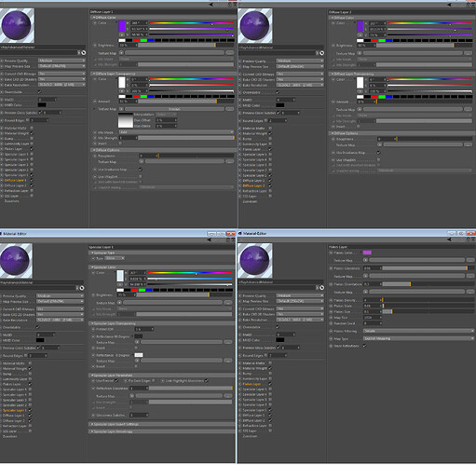
Task: Click browse button for Reflectance 0 Degree texture
Action: click(x=228, y=361)
